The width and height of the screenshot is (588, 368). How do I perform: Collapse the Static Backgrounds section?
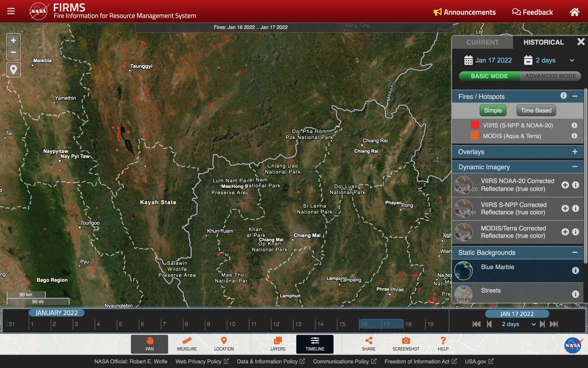point(575,252)
